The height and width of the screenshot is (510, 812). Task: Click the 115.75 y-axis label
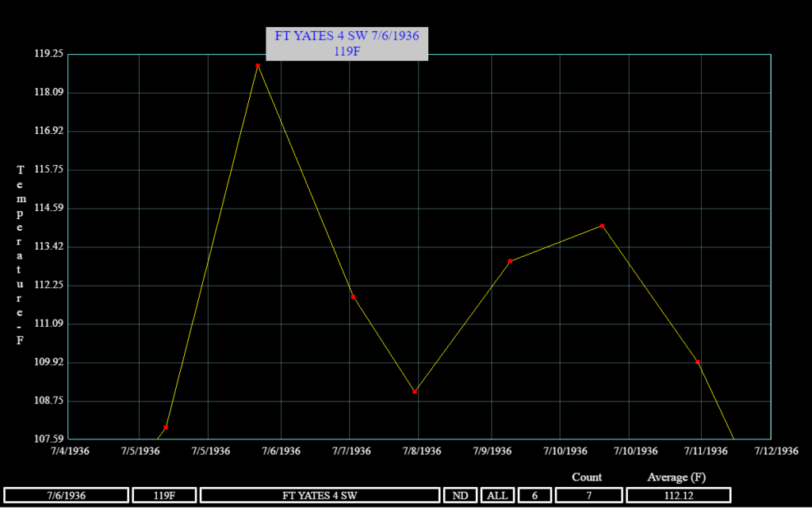(x=48, y=169)
